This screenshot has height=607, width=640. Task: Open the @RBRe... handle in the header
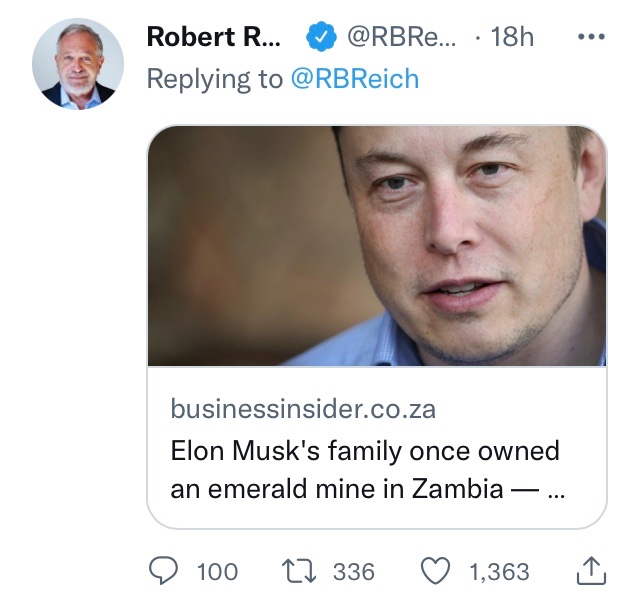pyautogui.click(x=399, y=37)
